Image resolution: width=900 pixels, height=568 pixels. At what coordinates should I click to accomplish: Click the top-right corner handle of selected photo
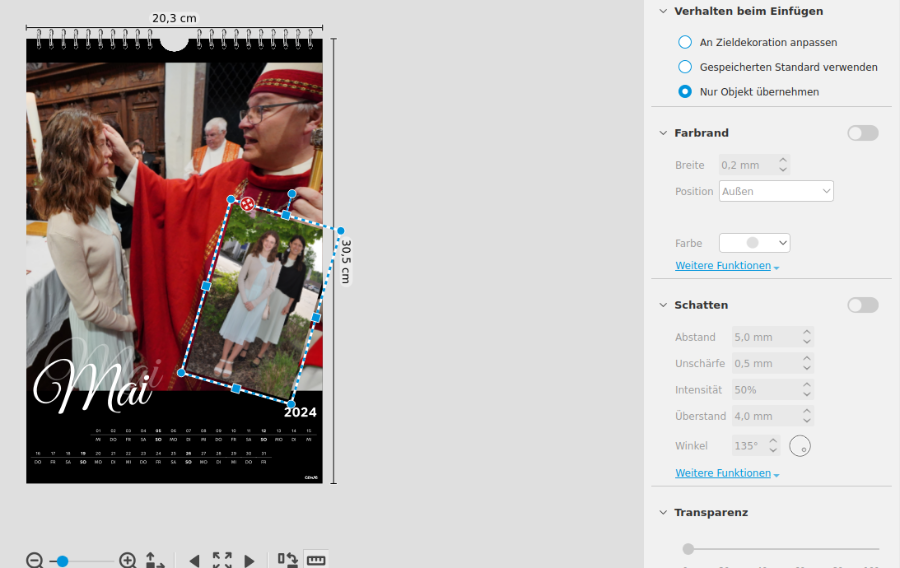click(341, 231)
